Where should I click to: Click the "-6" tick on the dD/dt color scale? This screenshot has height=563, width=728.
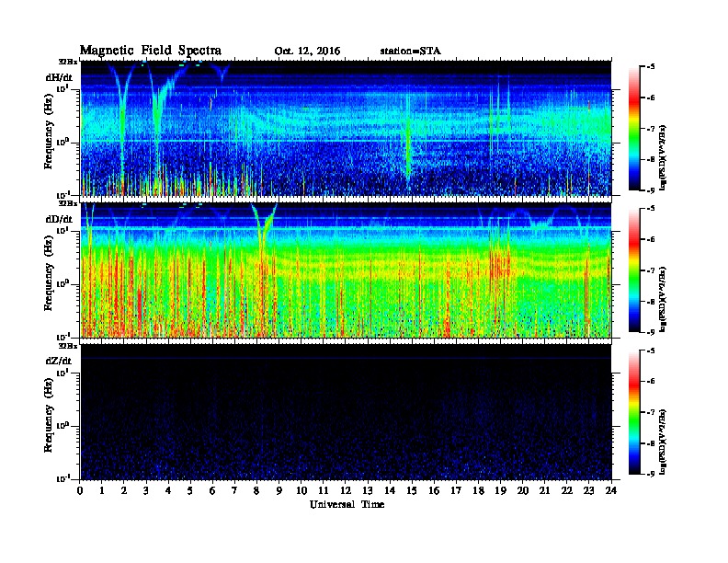[x=650, y=239]
